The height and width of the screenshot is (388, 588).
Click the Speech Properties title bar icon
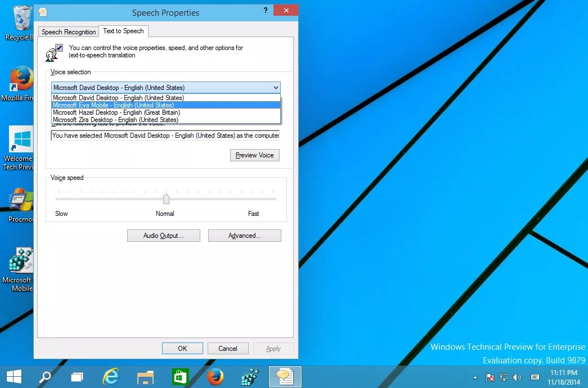[x=43, y=12]
